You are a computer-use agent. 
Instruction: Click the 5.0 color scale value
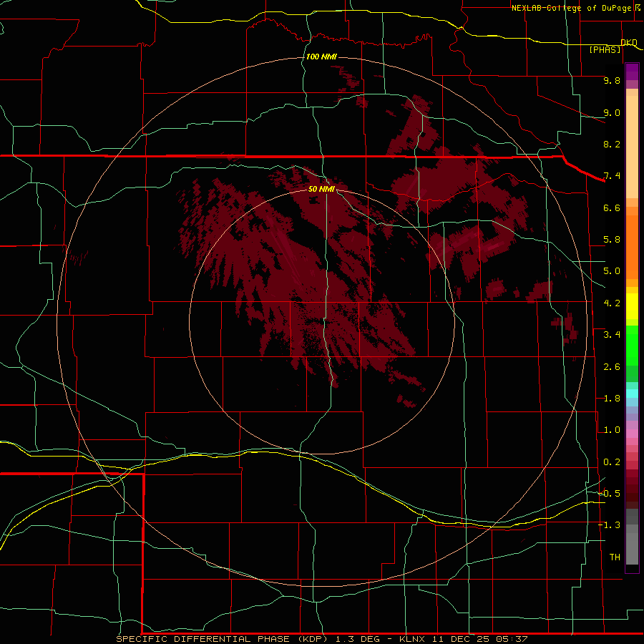pyautogui.click(x=612, y=271)
